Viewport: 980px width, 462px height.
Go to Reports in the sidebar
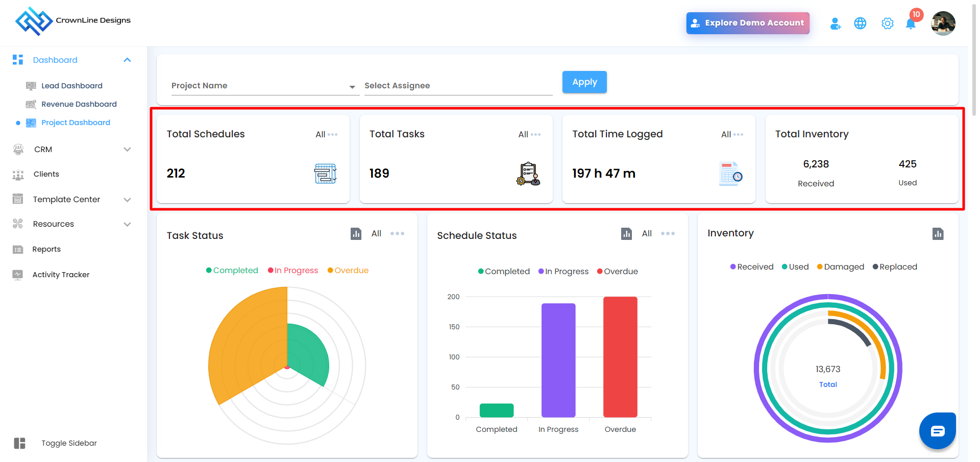pyautogui.click(x=46, y=249)
